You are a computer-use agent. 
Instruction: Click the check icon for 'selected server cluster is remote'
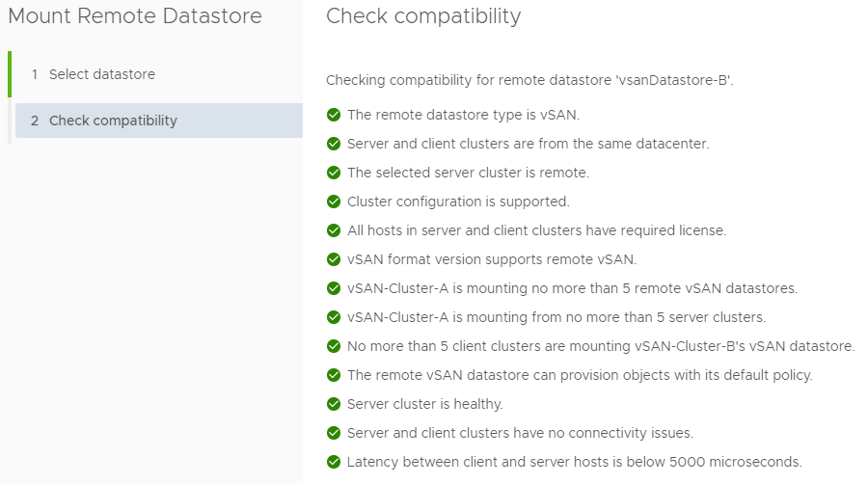[x=334, y=173]
